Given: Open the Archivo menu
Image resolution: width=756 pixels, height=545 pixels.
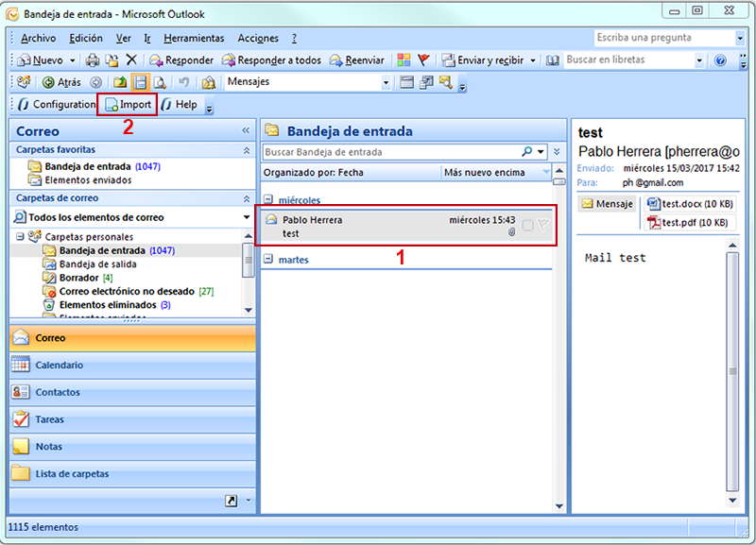Looking at the screenshot, I should [x=38, y=38].
